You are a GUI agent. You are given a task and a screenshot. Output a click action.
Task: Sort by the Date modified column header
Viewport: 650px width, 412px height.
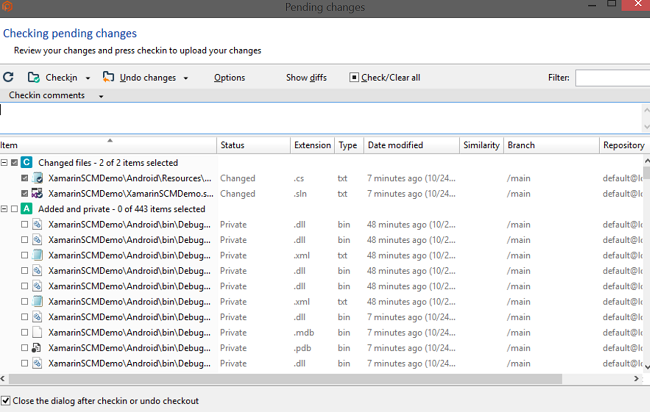click(395, 145)
